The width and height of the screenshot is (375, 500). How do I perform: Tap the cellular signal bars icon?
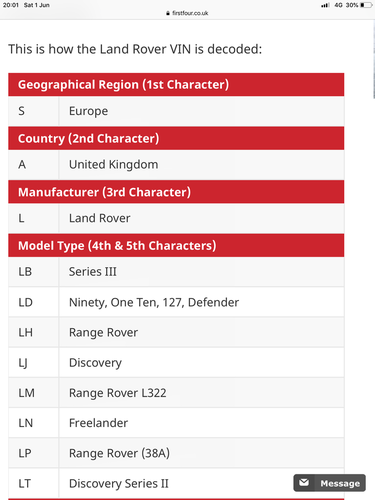point(325,5)
